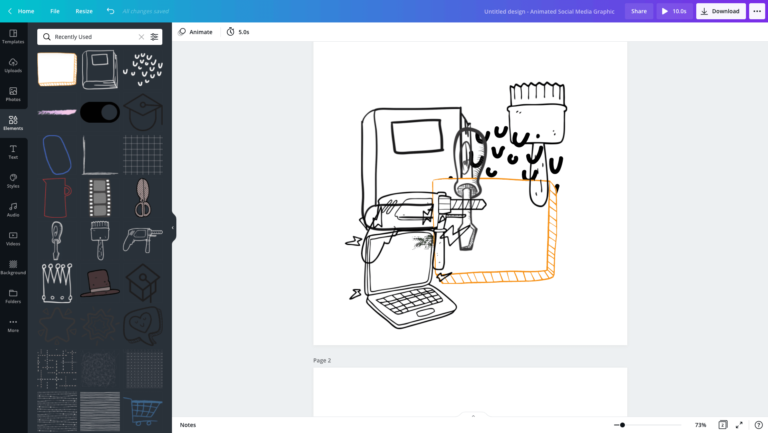
Task: Open the Audio panel
Action: coord(13,209)
